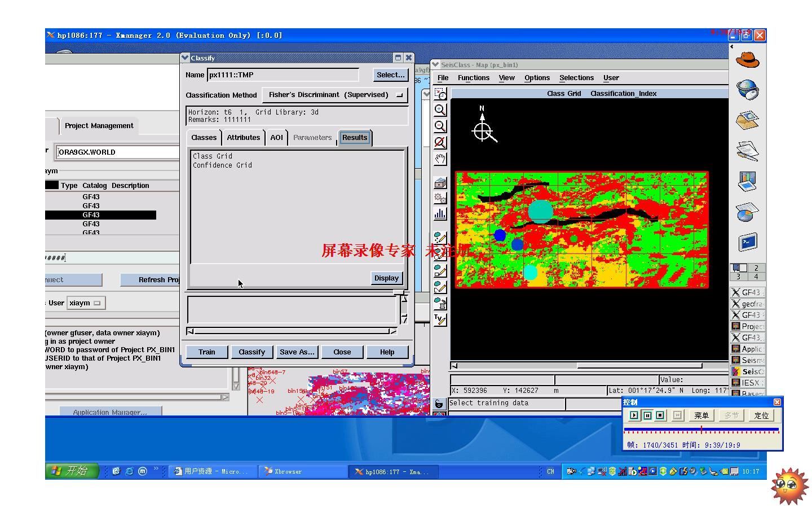
Task: Switch to the AOI tab
Action: (276, 138)
